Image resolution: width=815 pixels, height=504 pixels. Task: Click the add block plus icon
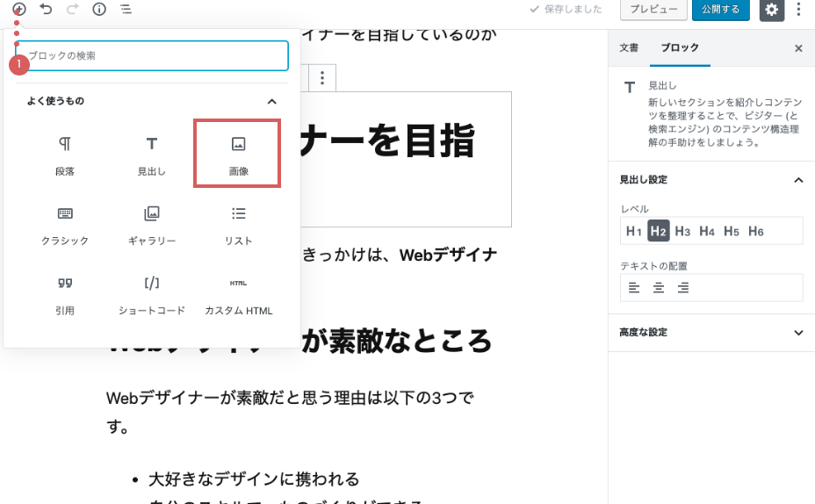point(18,10)
